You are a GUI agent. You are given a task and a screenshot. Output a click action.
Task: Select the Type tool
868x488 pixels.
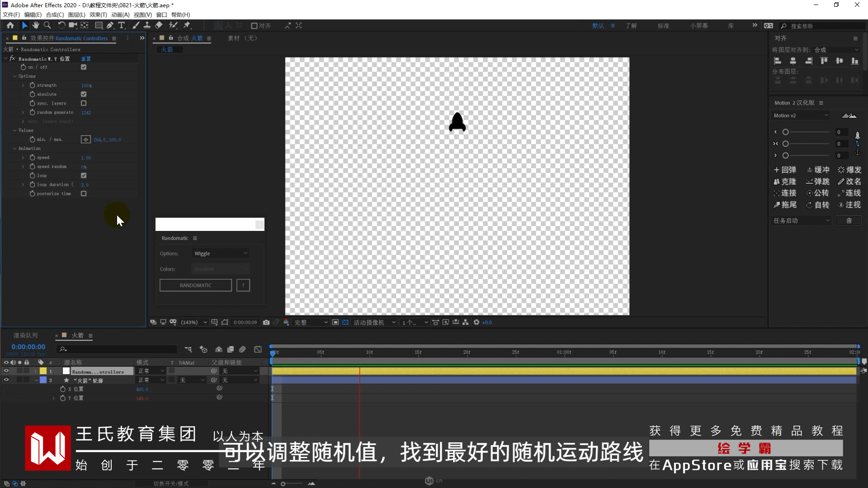(122, 26)
